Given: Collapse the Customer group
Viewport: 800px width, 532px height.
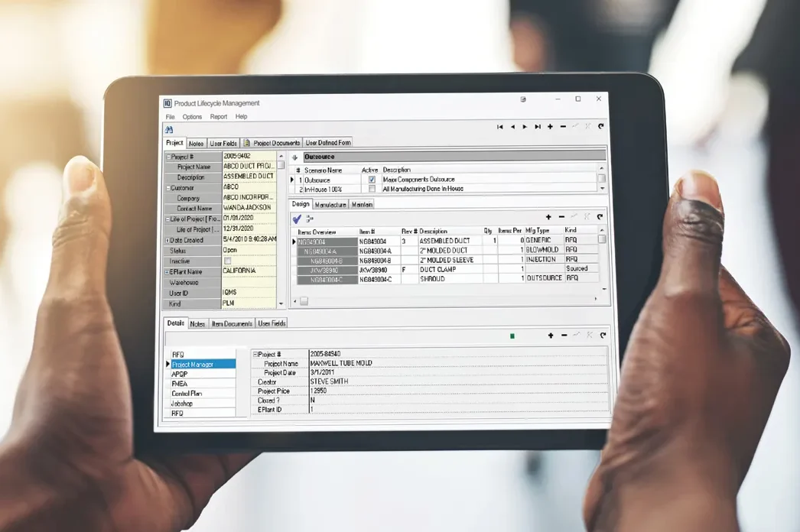Looking at the screenshot, I should pos(168,188).
